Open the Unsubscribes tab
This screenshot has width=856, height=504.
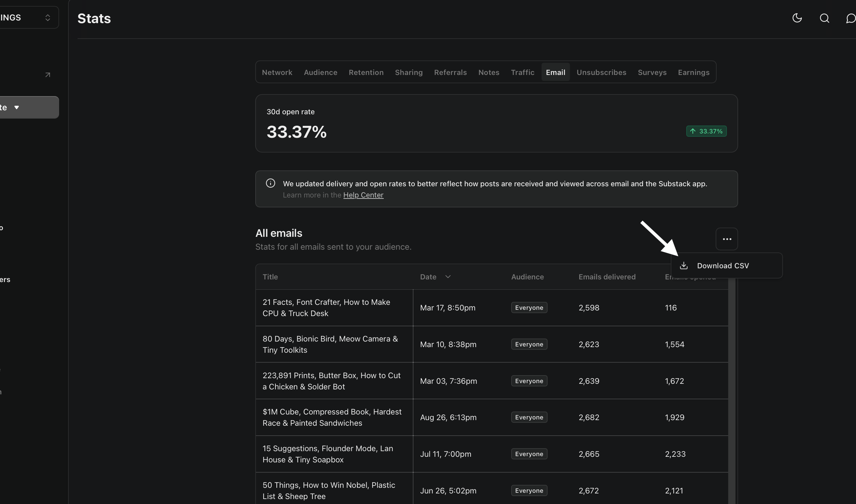601,72
